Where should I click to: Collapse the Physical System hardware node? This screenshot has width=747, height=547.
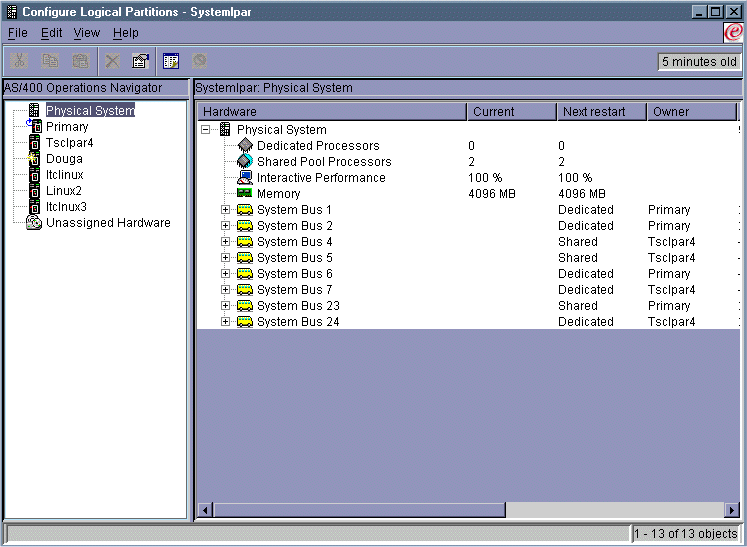(x=205, y=130)
